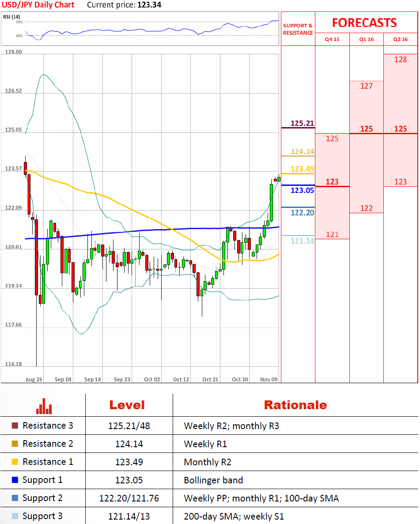Click the 'Sep 14' date axis label

coord(93,380)
